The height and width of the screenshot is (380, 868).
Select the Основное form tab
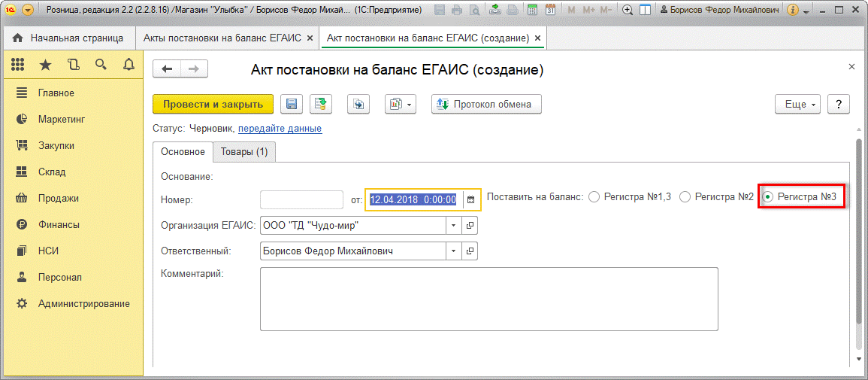(x=183, y=152)
